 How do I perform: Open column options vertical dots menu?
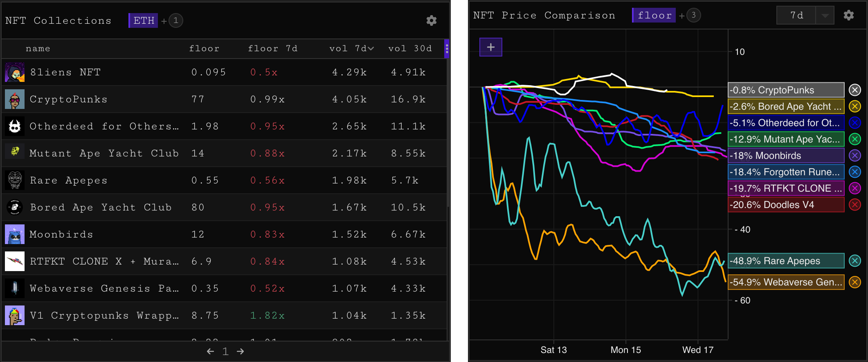[x=447, y=49]
